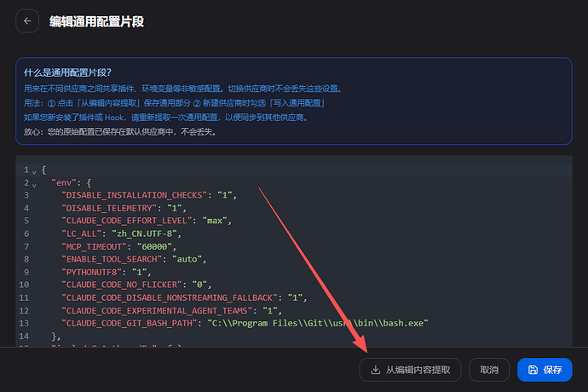Collapse the "env" block fold arrow
588x392 pixels.
[x=34, y=185]
